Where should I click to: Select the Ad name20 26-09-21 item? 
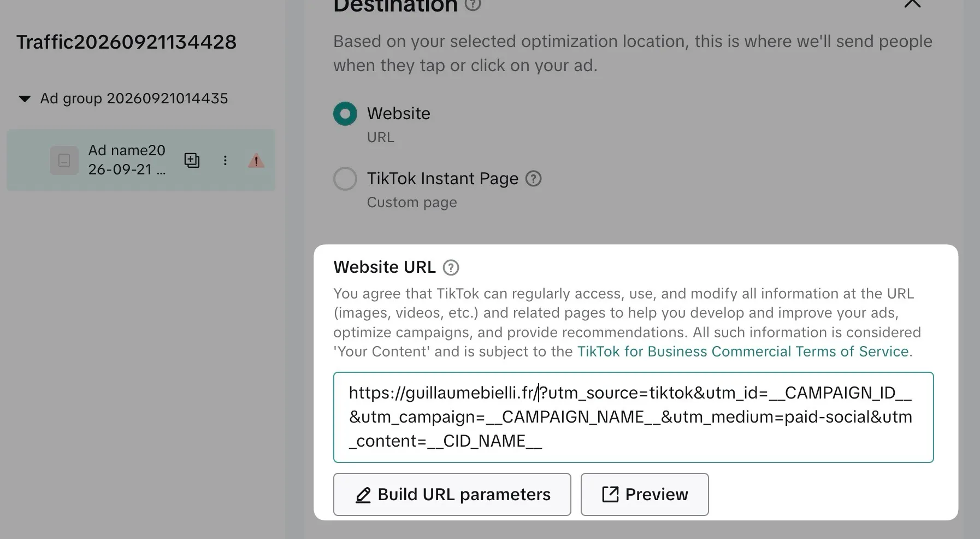coord(141,160)
